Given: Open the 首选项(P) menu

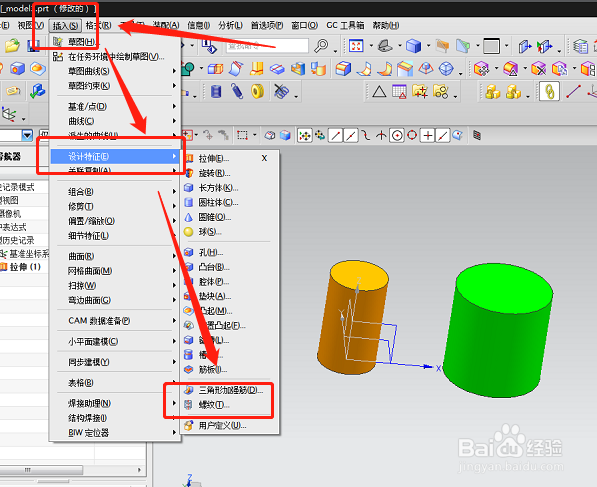Looking at the screenshot, I should pyautogui.click(x=267, y=26).
